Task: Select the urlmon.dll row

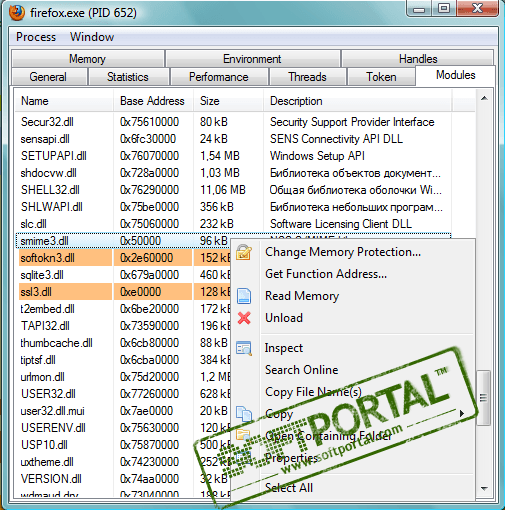Action: click(x=123, y=377)
